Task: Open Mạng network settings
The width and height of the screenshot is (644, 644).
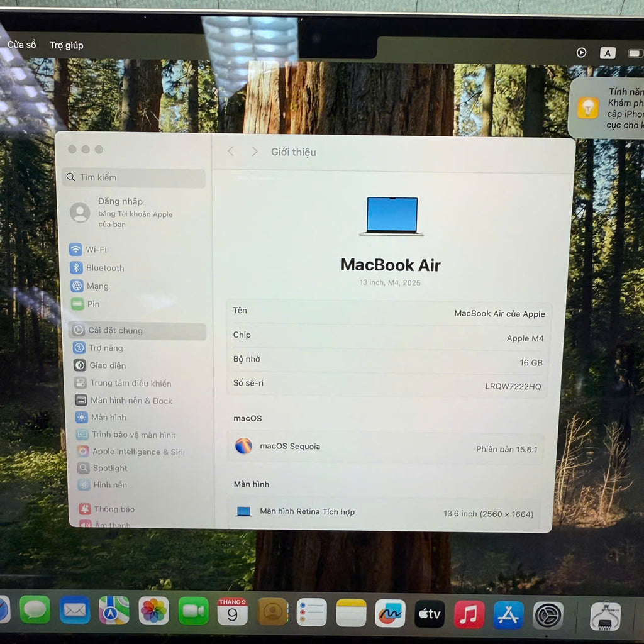Action: pos(97,286)
